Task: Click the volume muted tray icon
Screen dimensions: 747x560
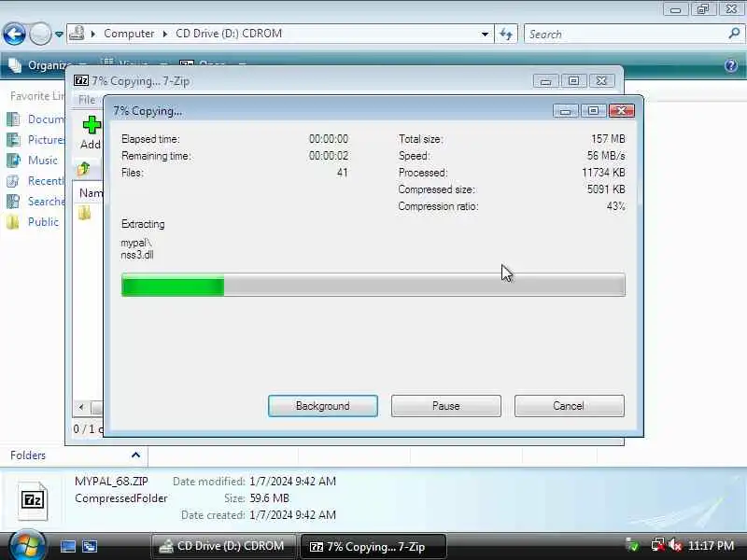Action: [674, 545]
